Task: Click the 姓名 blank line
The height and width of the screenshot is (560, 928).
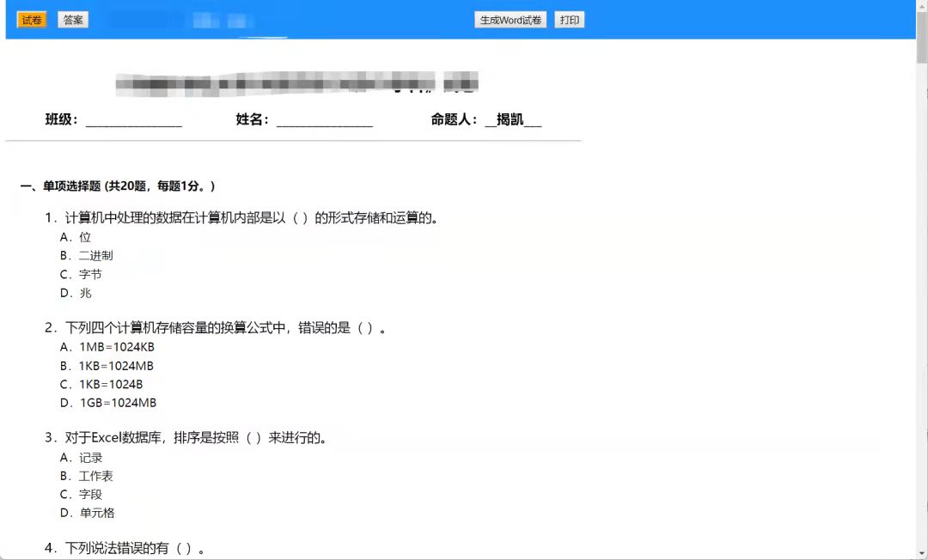Action: click(x=324, y=120)
